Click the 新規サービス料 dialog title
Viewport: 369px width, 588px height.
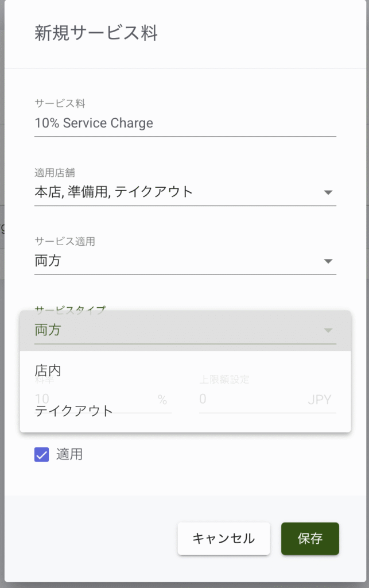[96, 33]
